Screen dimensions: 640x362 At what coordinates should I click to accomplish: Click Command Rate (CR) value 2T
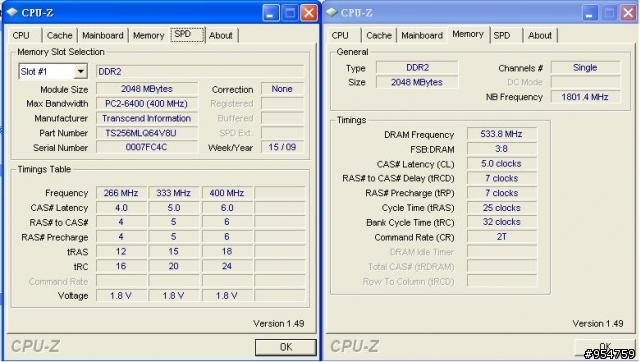tap(502, 237)
